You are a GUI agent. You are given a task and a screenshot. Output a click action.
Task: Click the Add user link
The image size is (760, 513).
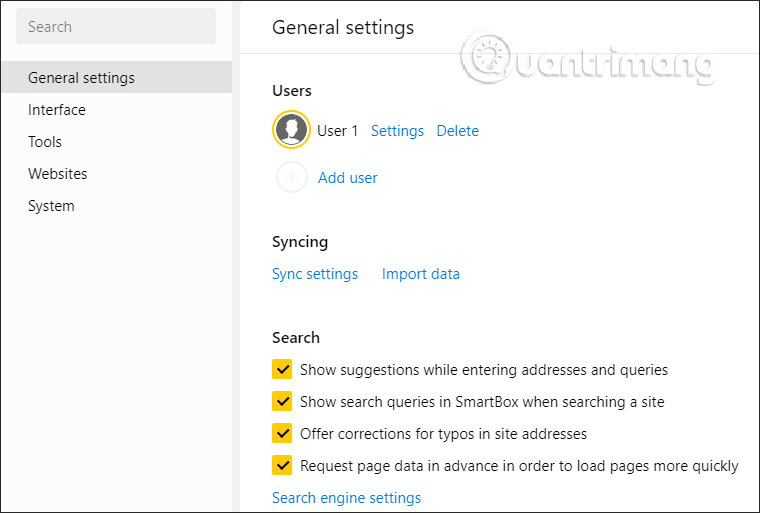coord(347,178)
